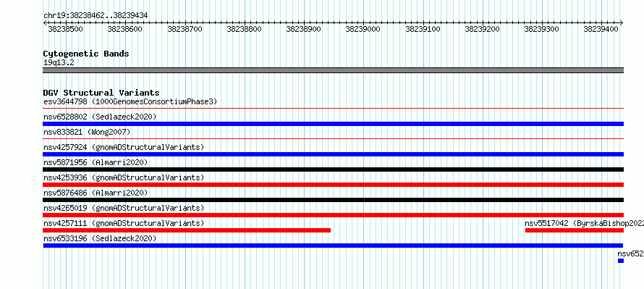Click ruler position 38238500
644x289 pixels.
point(66,29)
